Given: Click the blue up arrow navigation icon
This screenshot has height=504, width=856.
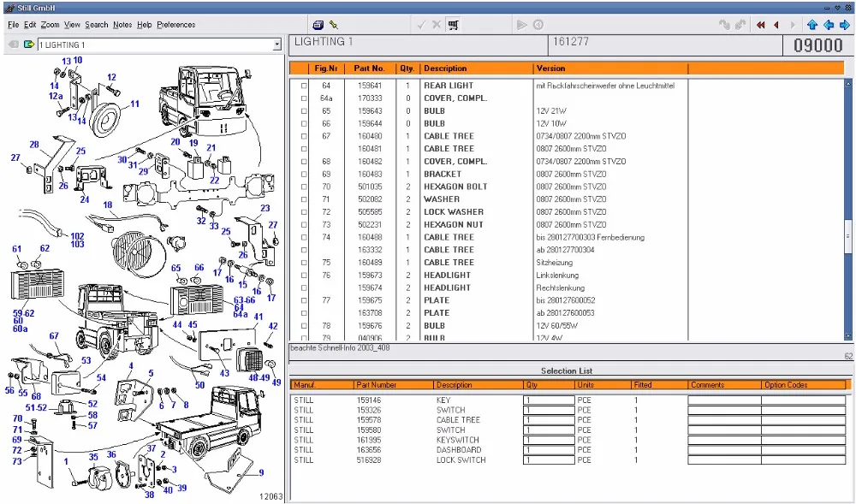Looking at the screenshot, I should (812, 25).
